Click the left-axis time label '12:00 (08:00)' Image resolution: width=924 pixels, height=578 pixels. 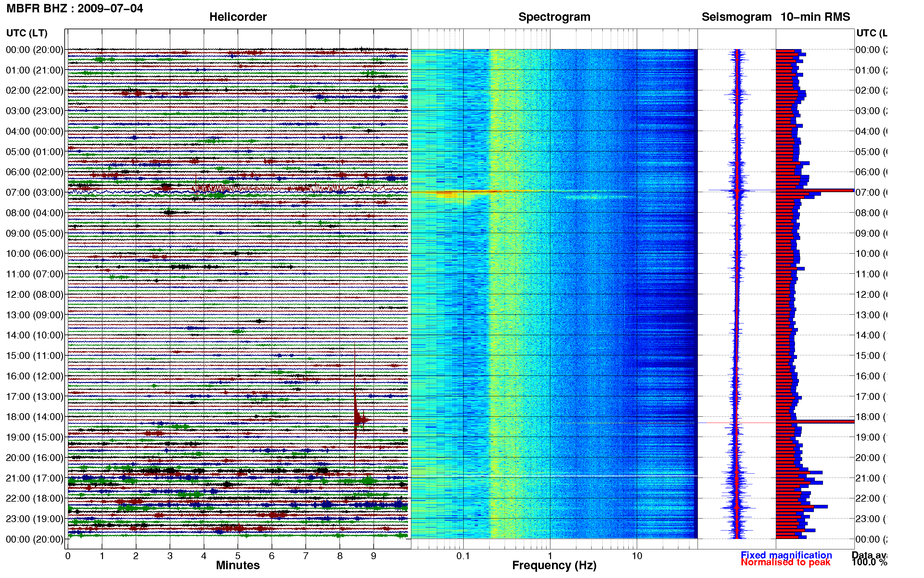pos(34,294)
